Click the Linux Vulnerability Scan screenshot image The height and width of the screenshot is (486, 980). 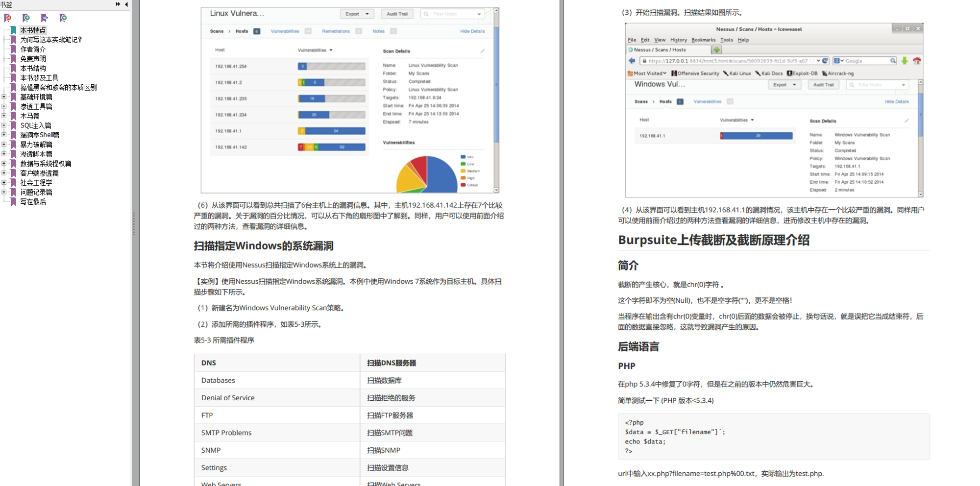350,100
